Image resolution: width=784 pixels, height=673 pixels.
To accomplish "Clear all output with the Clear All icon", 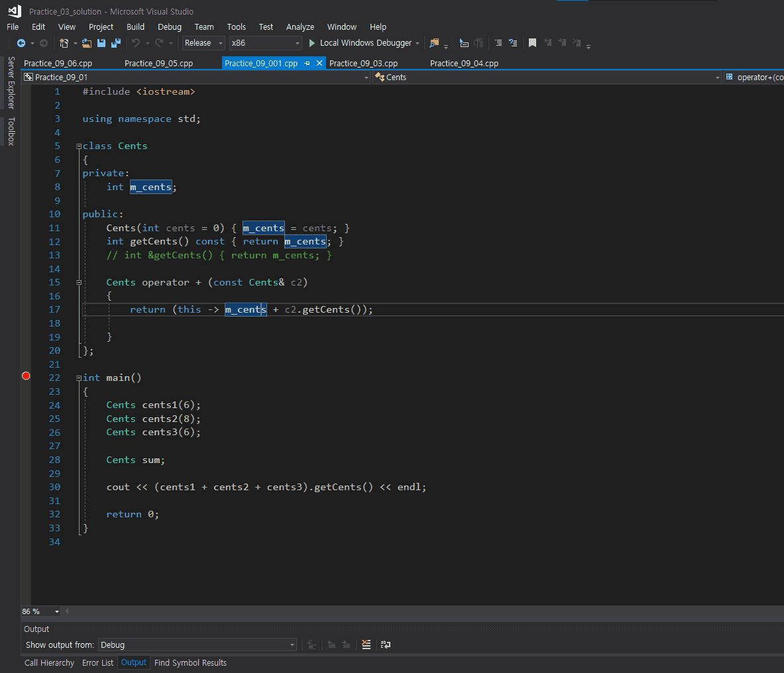I will [x=366, y=645].
